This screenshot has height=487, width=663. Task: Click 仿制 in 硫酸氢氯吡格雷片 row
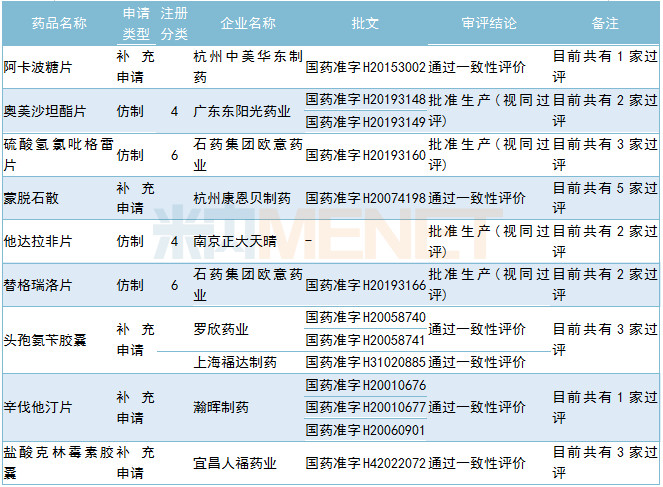130,155
